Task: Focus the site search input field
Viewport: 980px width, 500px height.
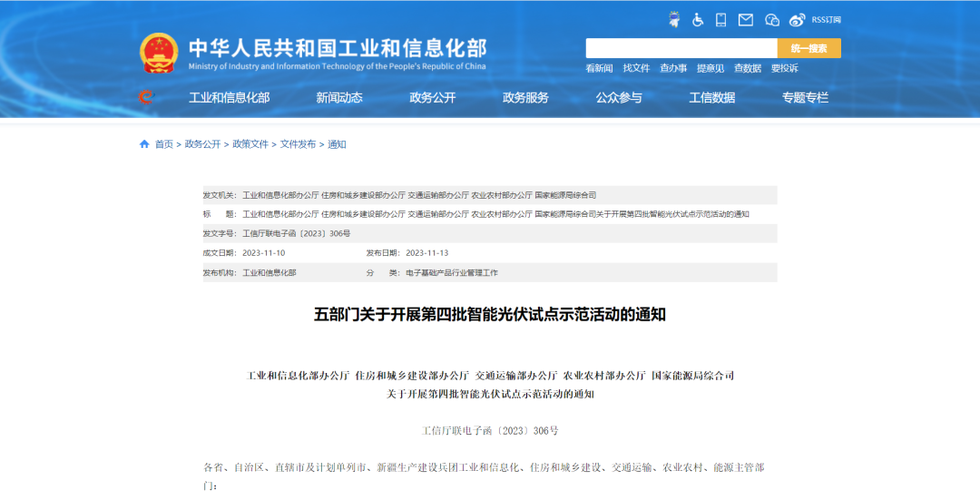Action: coord(681,48)
